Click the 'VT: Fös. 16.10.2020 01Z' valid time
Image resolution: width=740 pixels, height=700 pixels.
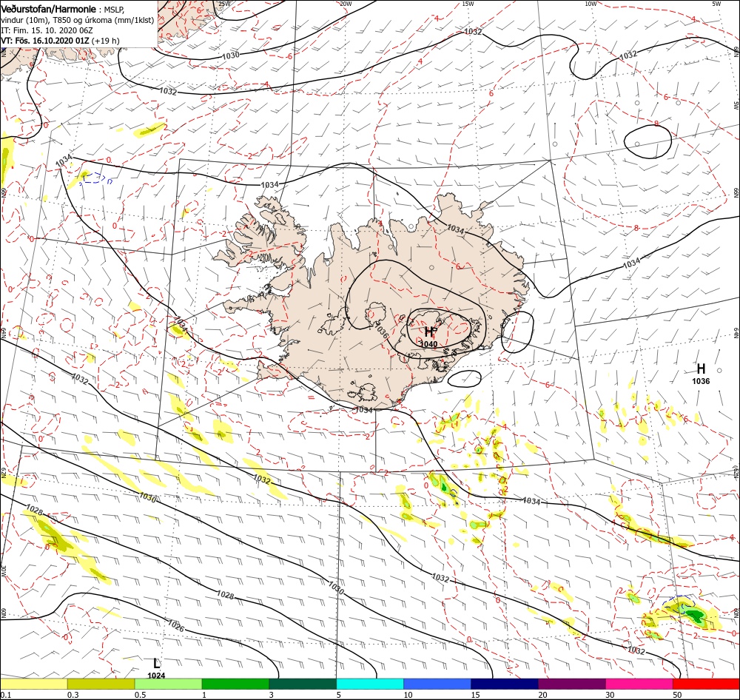[x=45, y=41]
